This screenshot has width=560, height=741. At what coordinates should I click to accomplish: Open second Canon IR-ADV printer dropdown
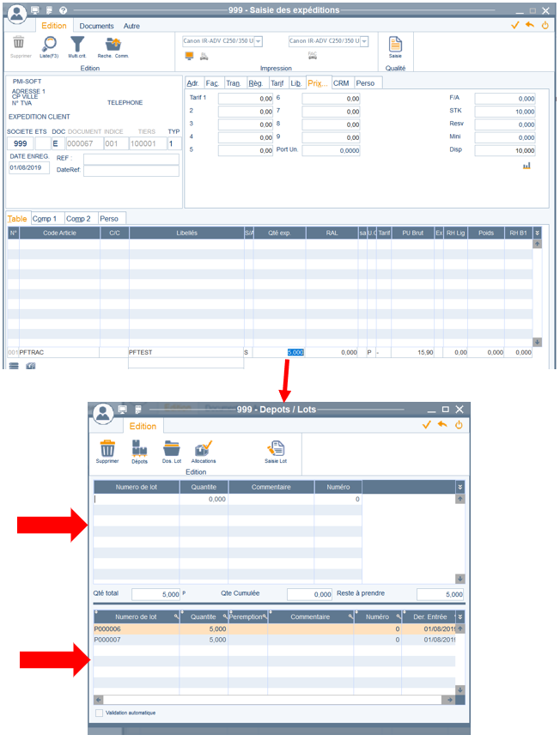click(x=364, y=41)
